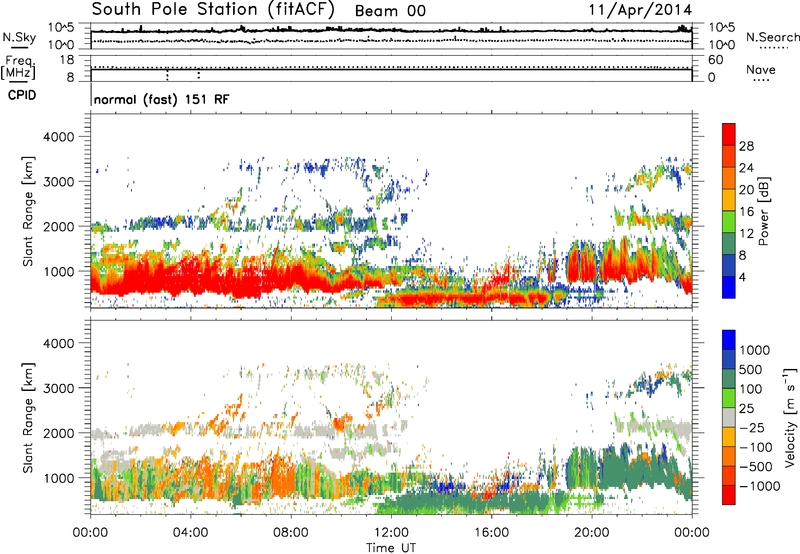Click the "Power [dB]" color bar label

(x=764, y=211)
